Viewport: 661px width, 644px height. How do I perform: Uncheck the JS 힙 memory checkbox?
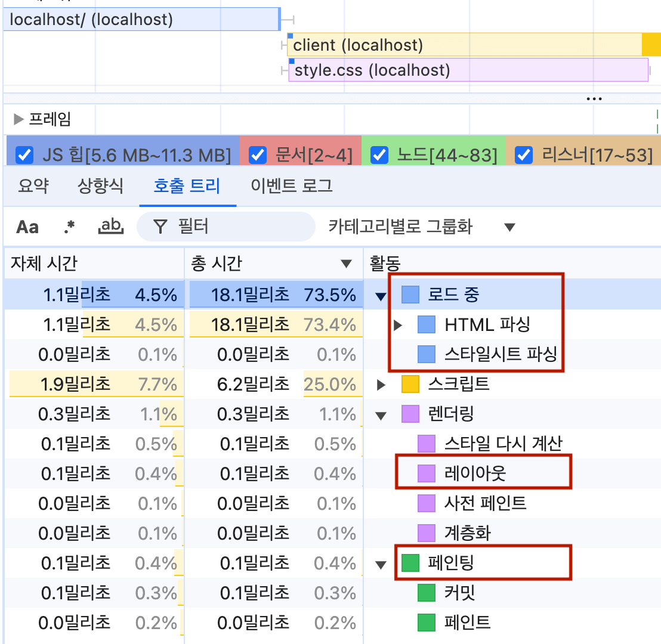tap(24, 156)
